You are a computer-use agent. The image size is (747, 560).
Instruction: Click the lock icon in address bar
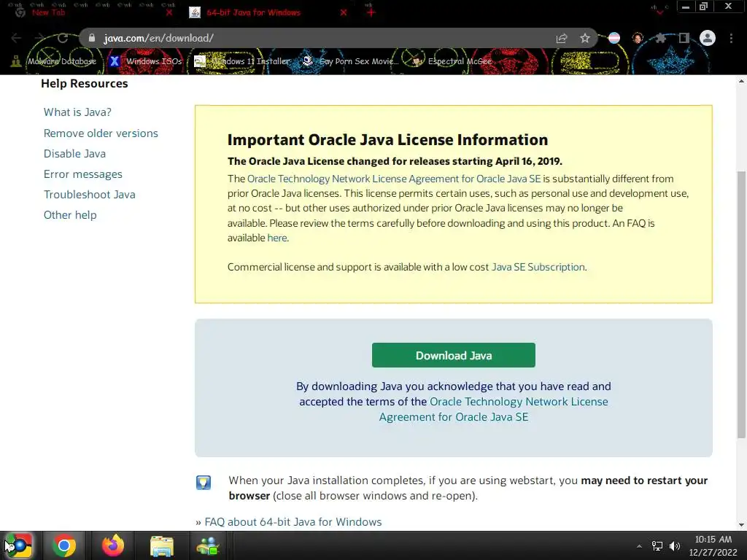[92, 38]
